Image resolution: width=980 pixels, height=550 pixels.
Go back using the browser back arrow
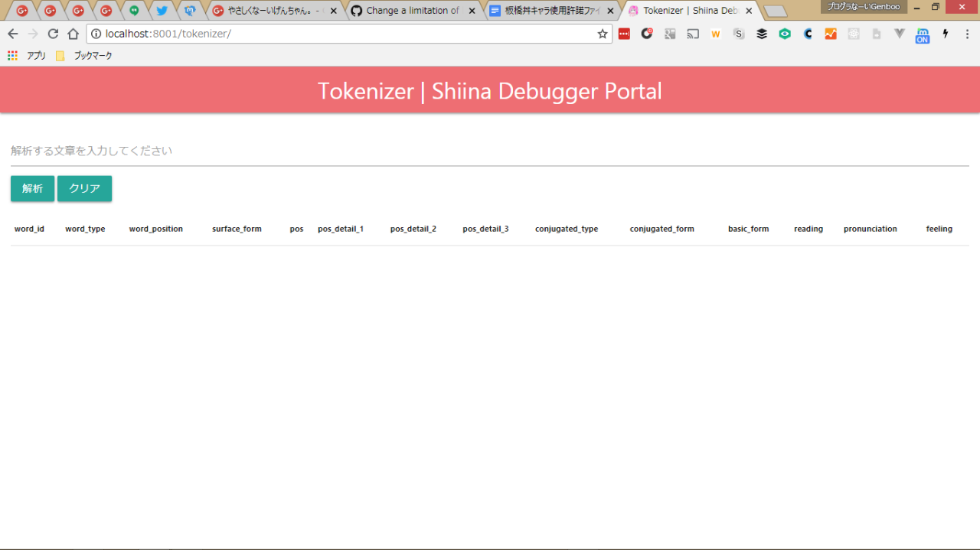tap(13, 34)
